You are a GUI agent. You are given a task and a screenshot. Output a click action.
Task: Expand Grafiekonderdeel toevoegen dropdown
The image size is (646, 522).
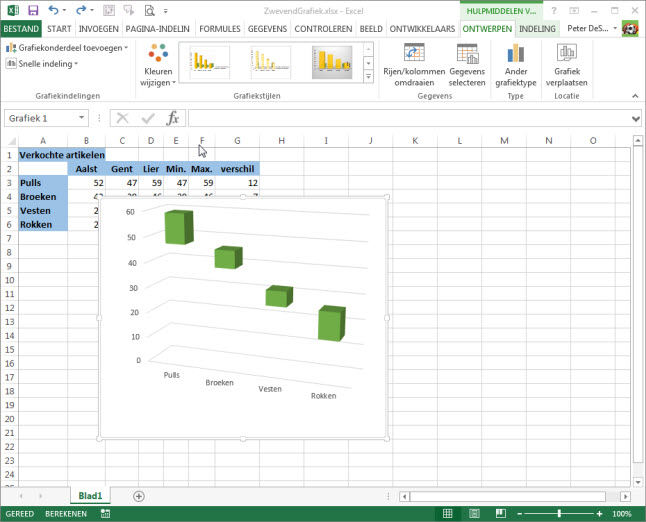126,48
